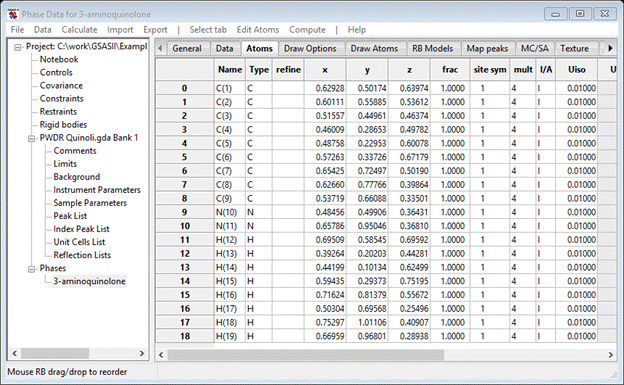Screen dimensions: 624x385
Task: Select Covariance in the project tree
Action: [x=61, y=86]
